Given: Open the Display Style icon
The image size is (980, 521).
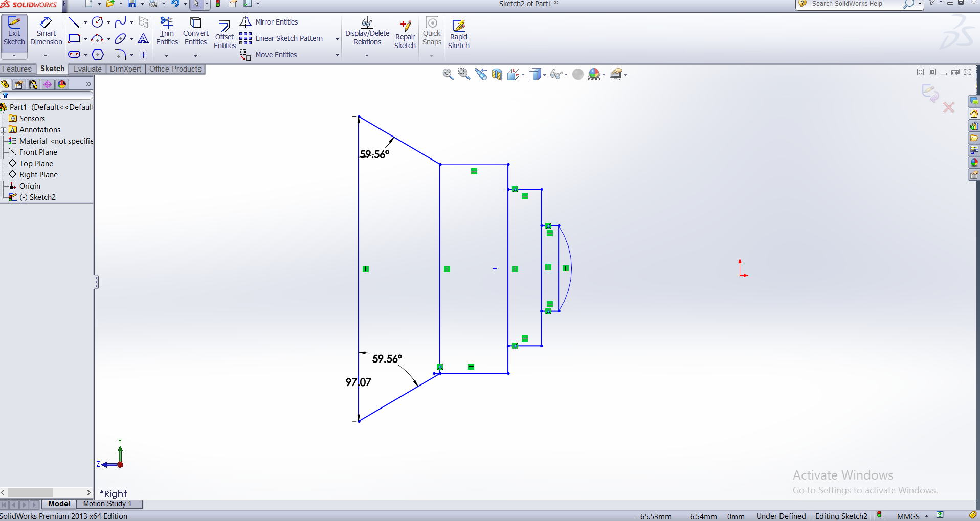Looking at the screenshot, I should pyautogui.click(x=535, y=75).
